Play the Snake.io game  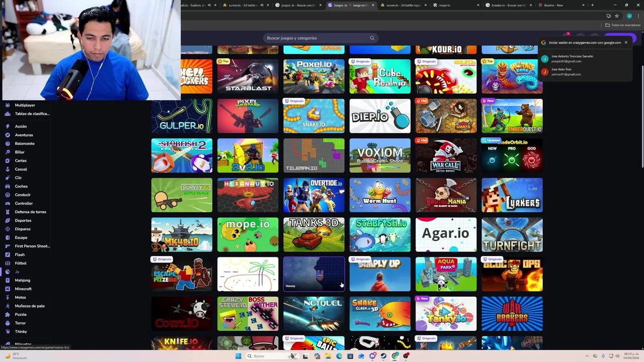coord(314,116)
